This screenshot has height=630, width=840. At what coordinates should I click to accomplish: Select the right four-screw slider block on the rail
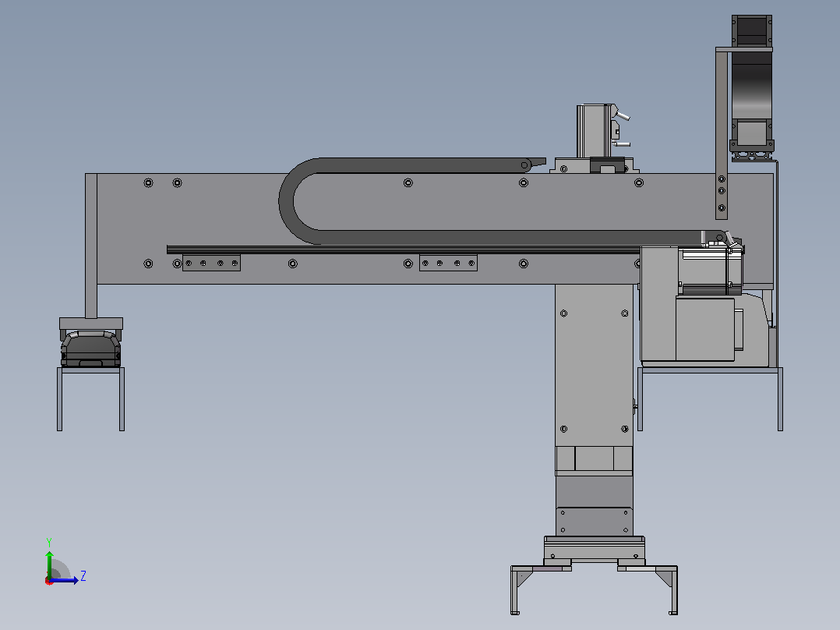[x=448, y=264]
